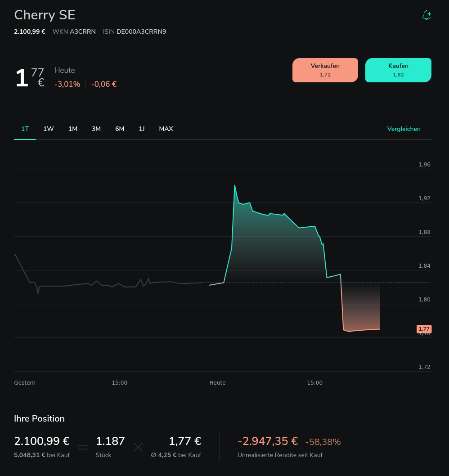Image resolution: width=449 pixels, height=476 pixels.
Task: Click the Heute x-axis label
Action: [x=217, y=382]
